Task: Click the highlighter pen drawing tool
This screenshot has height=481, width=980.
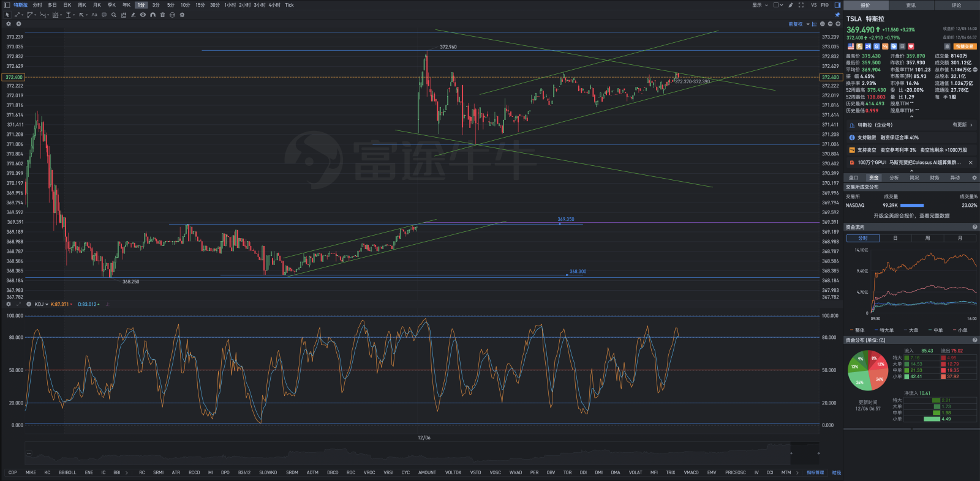Action: pos(133,15)
